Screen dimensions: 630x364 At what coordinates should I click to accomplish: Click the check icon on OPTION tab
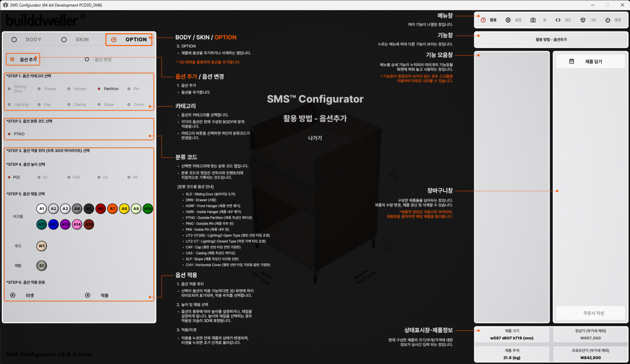114,39
